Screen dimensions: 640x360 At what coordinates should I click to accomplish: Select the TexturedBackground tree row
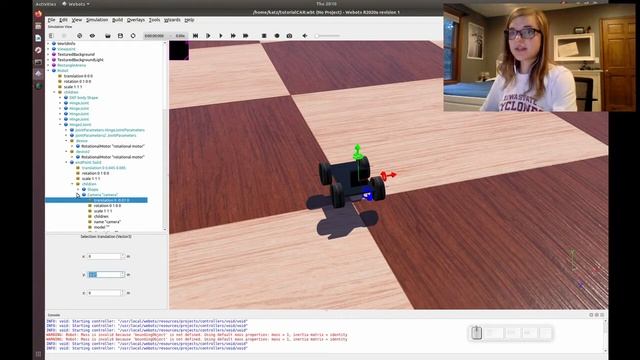coord(76,54)
